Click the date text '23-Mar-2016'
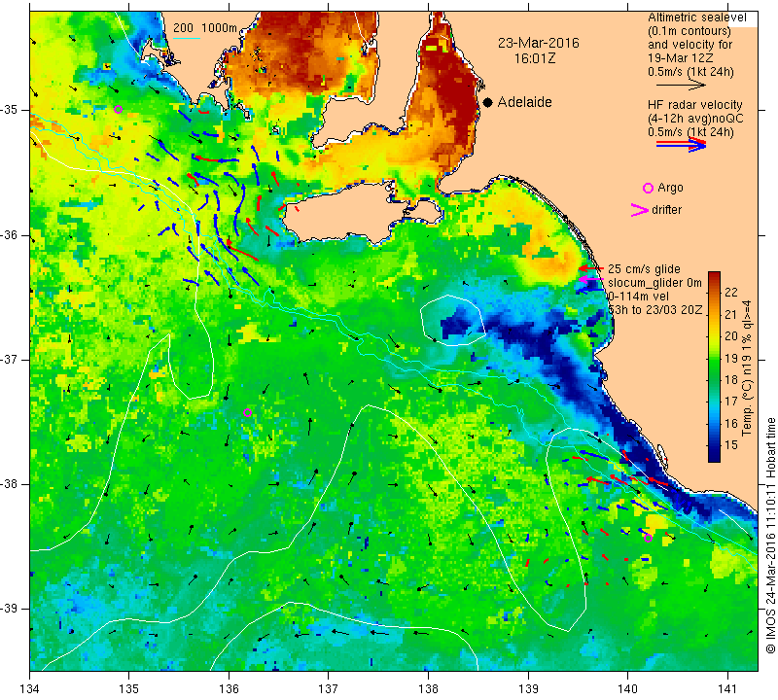778x700 pixels. [539, 43]
